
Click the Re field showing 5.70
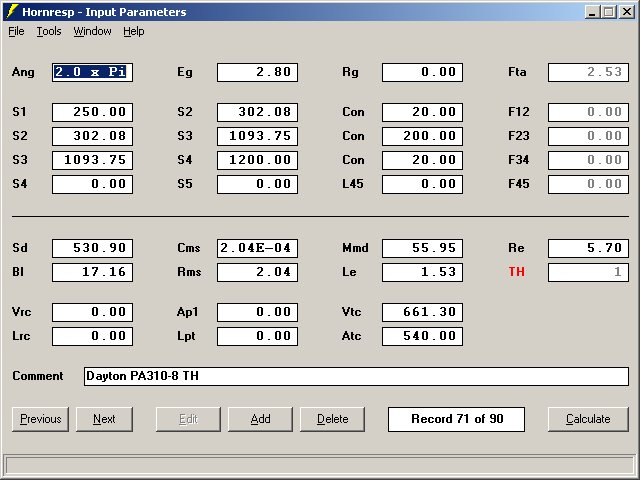coord(588,248)
